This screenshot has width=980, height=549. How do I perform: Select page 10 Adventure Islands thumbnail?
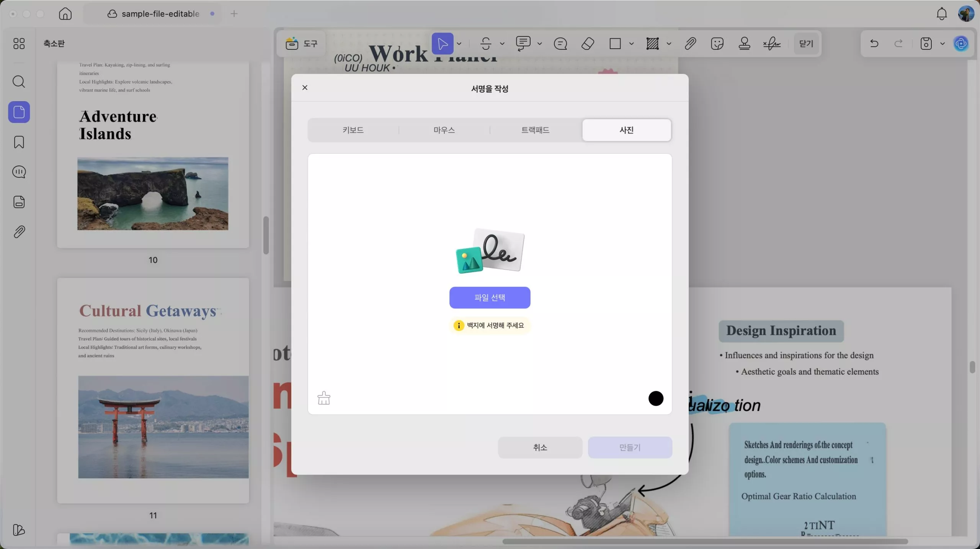(x=153, y=155)
